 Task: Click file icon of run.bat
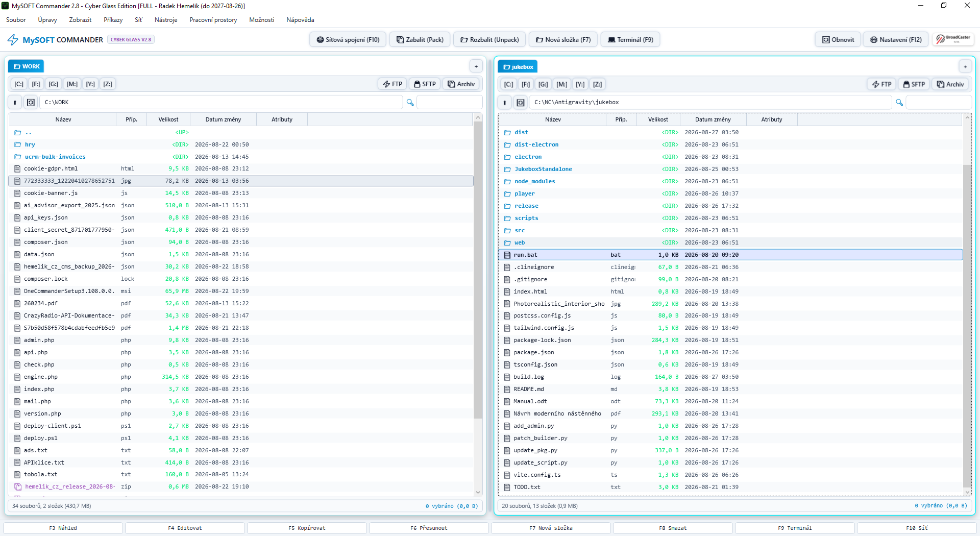click(507, 255)
